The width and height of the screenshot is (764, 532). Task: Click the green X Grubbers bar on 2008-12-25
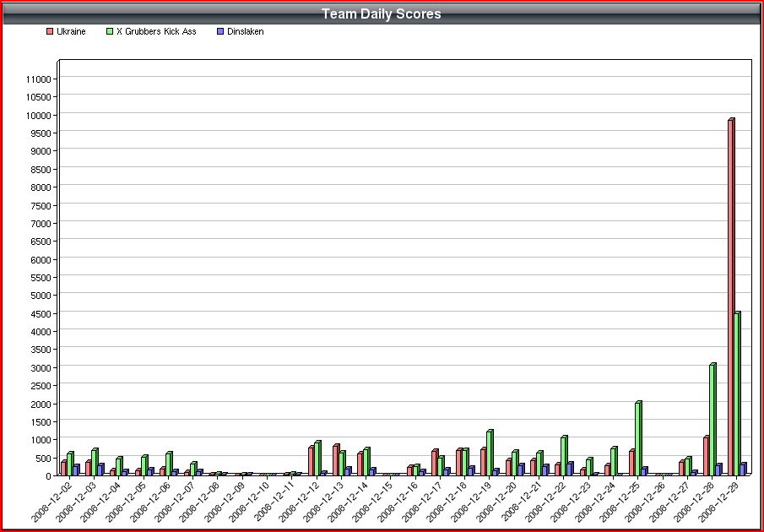coord(638,438)
